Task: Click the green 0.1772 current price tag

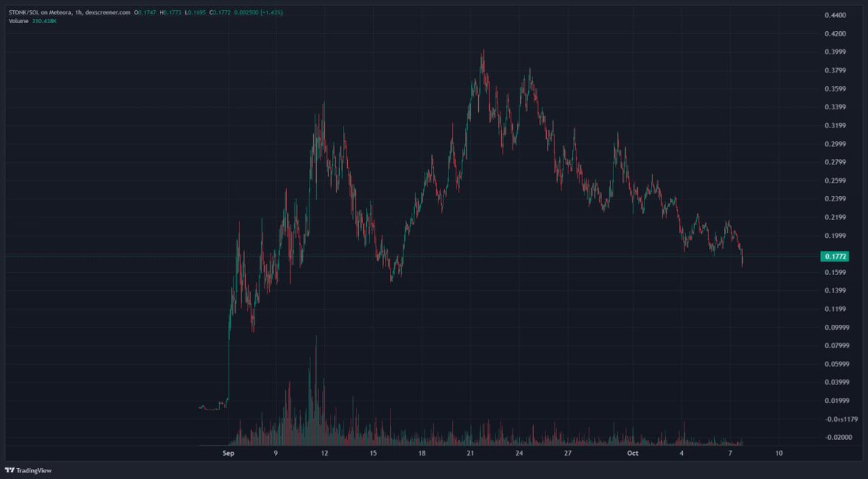Action: (x=834, y=256)
